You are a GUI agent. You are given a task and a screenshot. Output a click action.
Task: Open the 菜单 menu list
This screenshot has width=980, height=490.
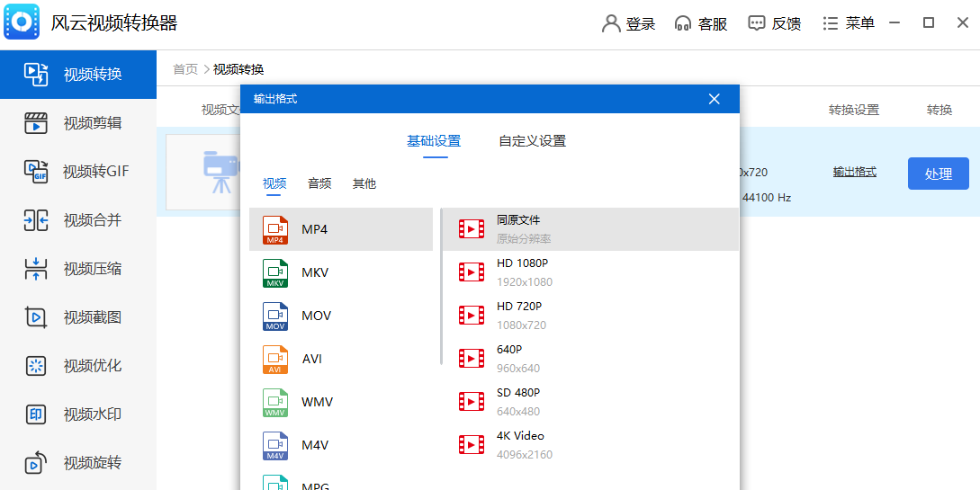click(848, 24)
